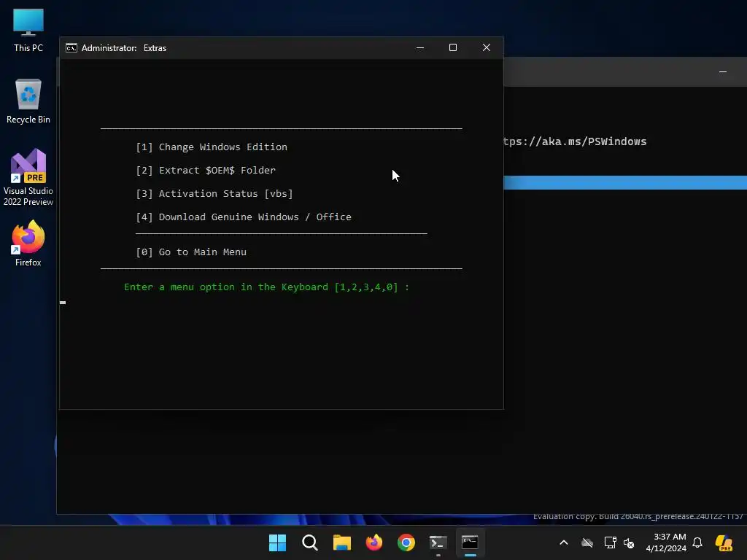Maximize the Administrator: Extras window
This screenshot has width=747, height=560.
pos(453,47)
